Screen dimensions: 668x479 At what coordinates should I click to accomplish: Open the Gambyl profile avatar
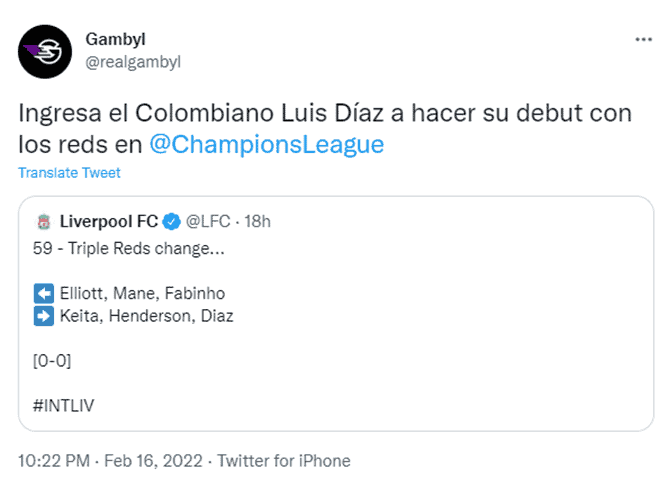pos(45,52)
